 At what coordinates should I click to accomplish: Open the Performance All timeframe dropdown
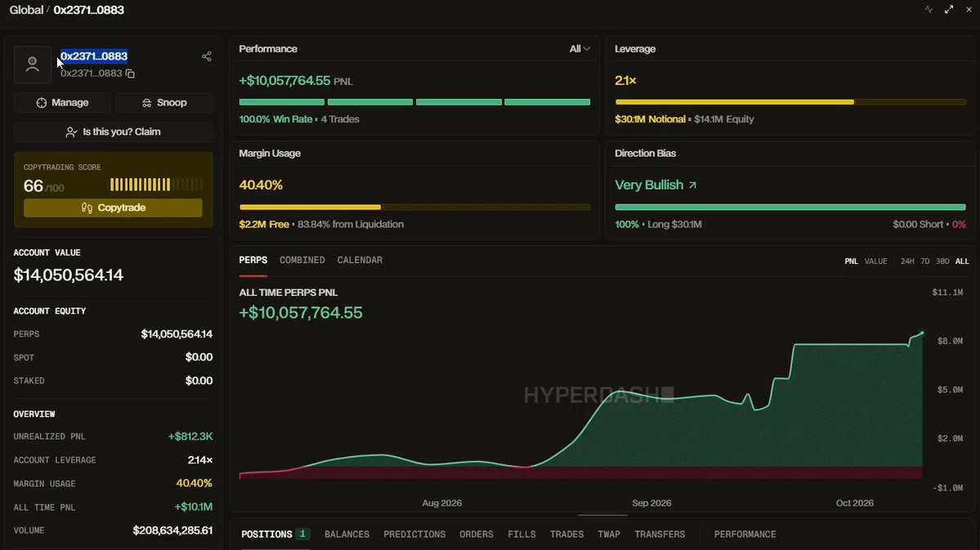pos(579,49)
